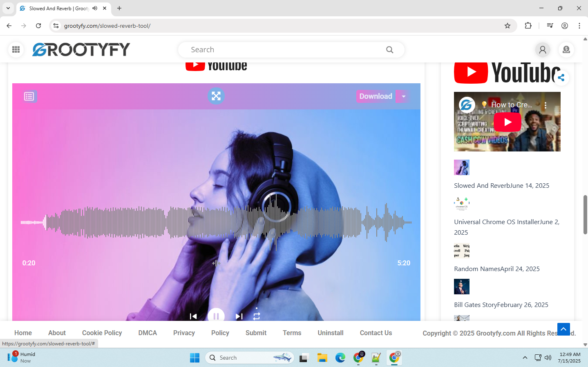Expand the Download options dropdown arrow
Image resolution: width=588 pixels, height=367 pixels.
[403, 96]
